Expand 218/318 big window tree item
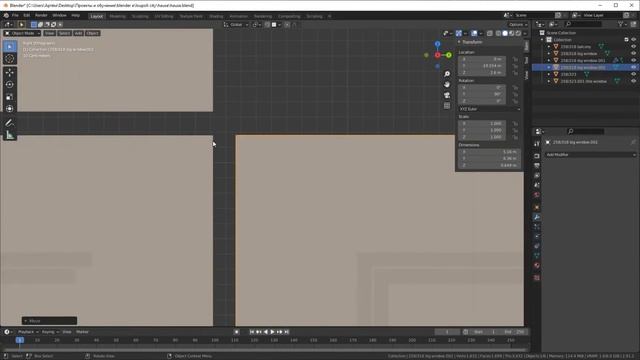 point(549,53)
